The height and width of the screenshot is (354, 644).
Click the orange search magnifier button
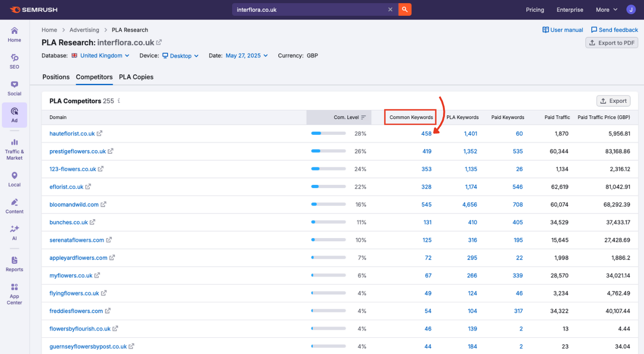tap(405, 9)
